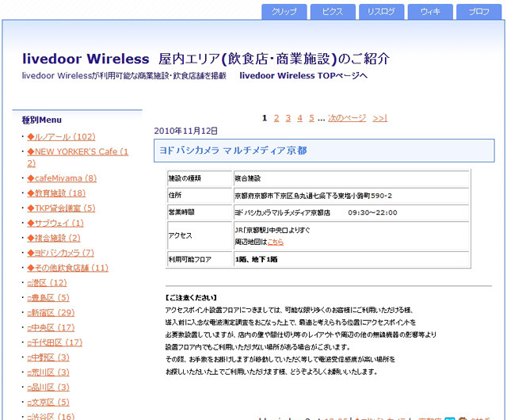This screenshot has width=507, height=420.
Task: Open その他飲食店舗 (11) category
Action: tap(67, 268)
